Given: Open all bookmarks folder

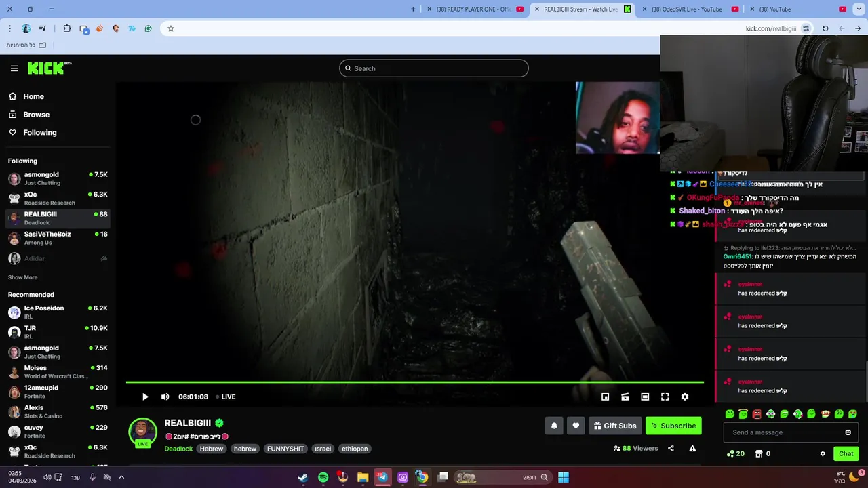Looking at the screenshot, I should pyautogui.click(x=26, y=45).
